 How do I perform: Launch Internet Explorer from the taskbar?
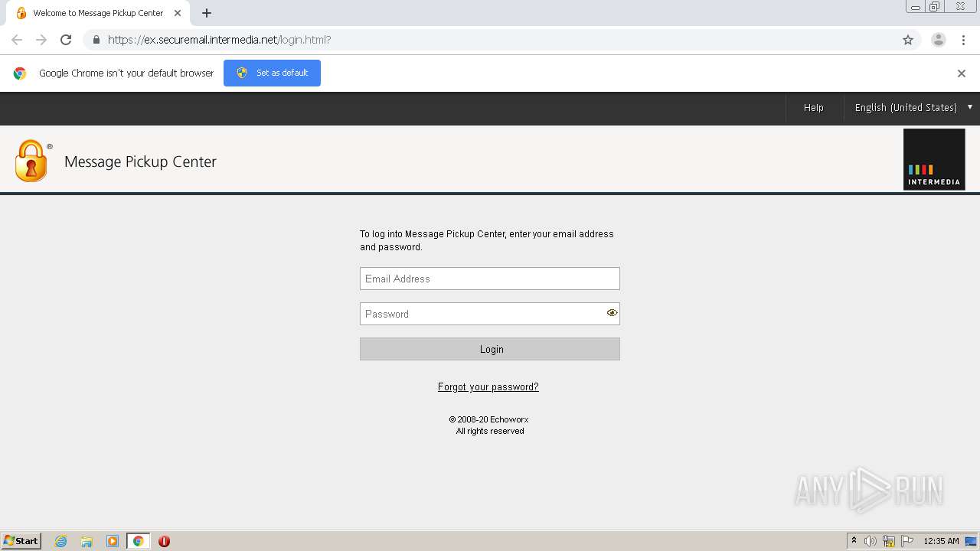point(61,541)
